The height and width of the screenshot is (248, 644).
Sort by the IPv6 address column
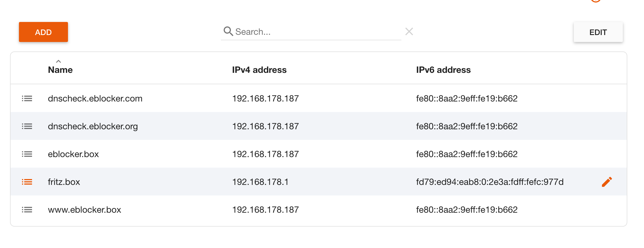[443, 70]
